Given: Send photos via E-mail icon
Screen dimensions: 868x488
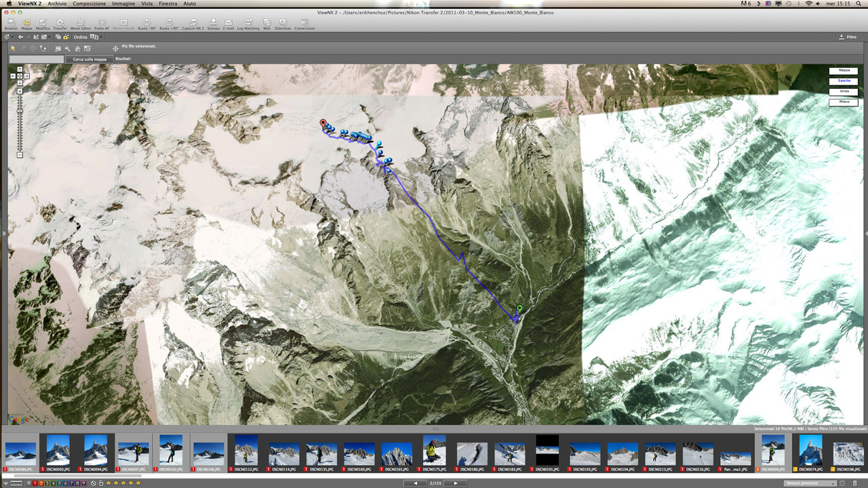Looking at the screenshot, I should [x=229, y=24].
